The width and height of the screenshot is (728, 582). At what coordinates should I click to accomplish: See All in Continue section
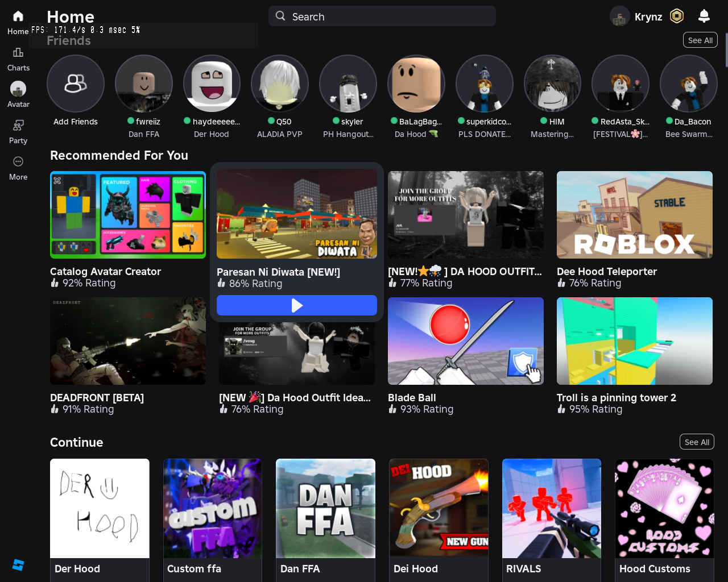pos(697,442)
